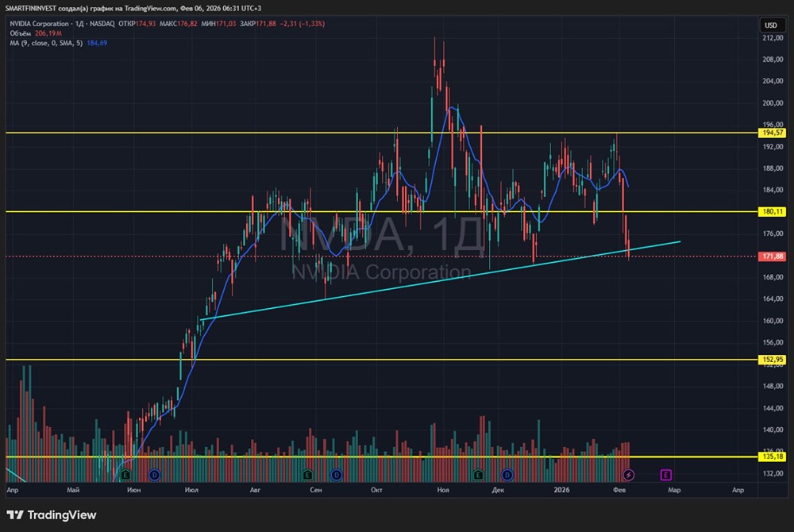The image size is (794, 532).
Task: Click the 206,19 M volume value
Action: (x=48, y=33)
